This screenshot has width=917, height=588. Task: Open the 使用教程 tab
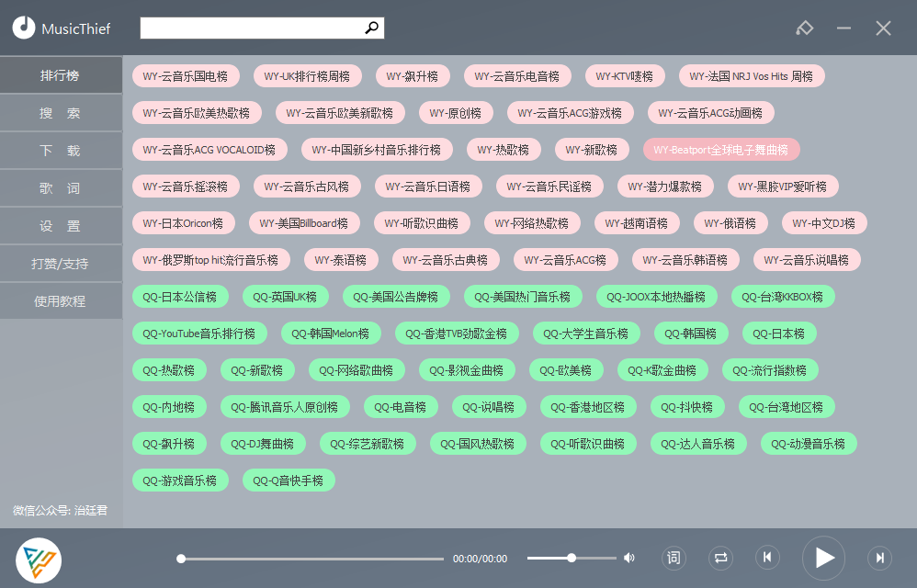point(61,301)
